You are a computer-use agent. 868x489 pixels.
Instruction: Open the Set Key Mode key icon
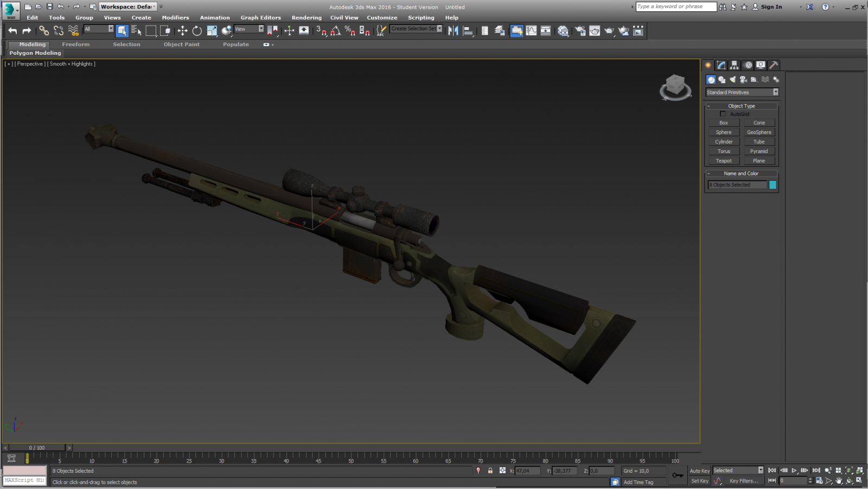click(x=678, y=475)
